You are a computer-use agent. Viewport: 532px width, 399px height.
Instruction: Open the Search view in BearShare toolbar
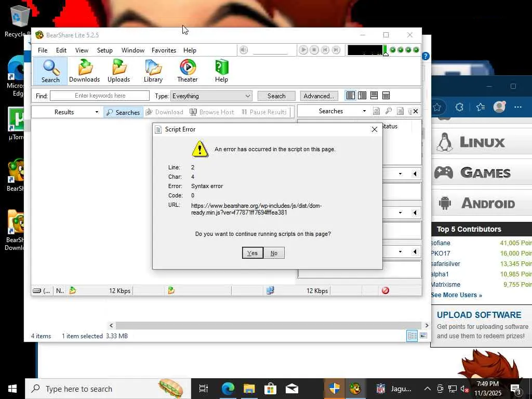(x=50, y=71)
